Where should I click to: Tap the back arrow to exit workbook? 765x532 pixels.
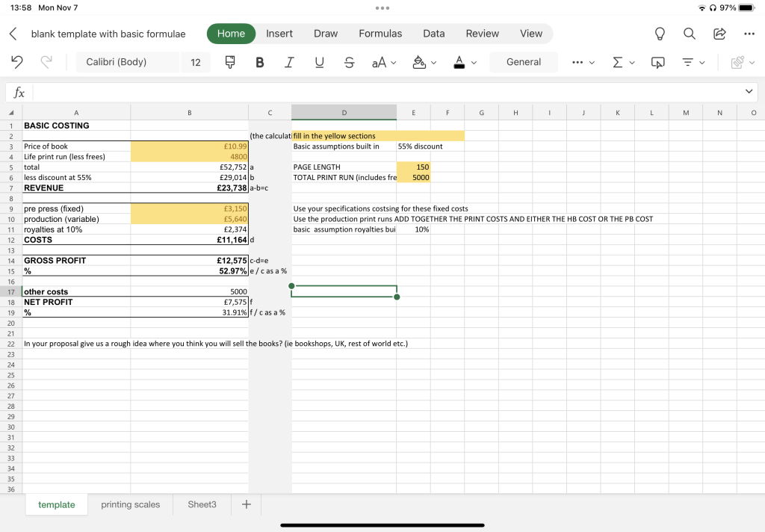[13, 34]
